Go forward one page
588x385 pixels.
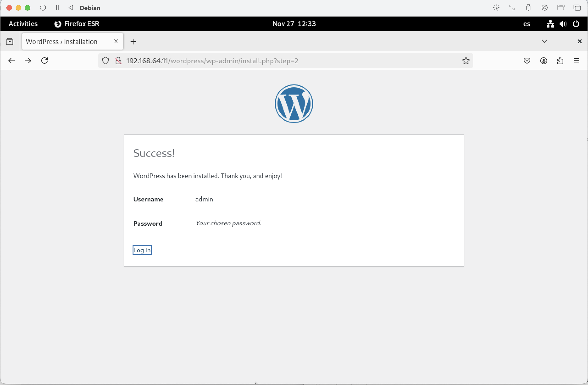tap(28, 61)
